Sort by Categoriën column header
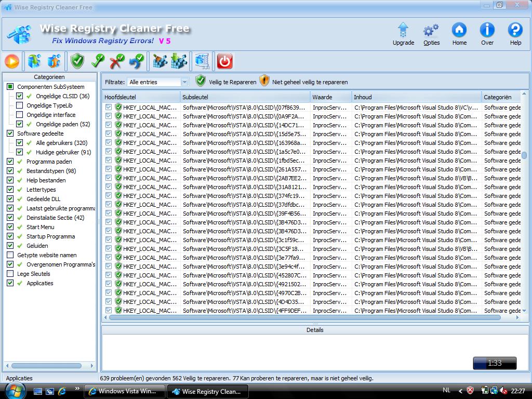 pyautogui.click(x=501, y=97)
